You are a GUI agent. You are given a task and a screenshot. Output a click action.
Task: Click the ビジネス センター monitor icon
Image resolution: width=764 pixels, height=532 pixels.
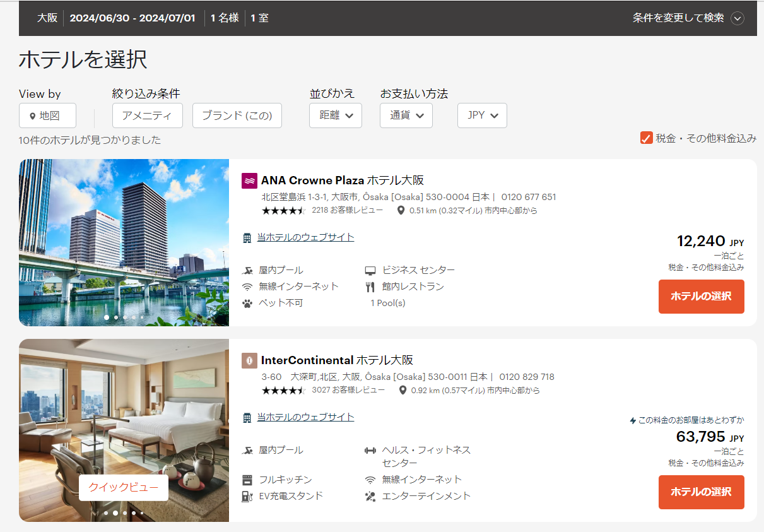tap(370, 271)
